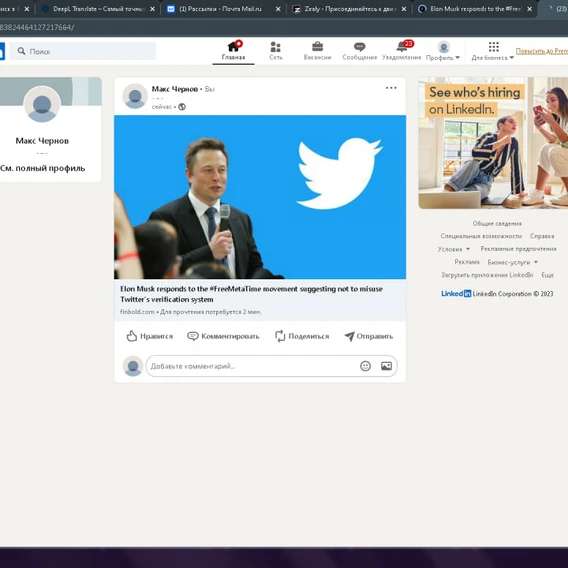Screen dimensions: 568x568
Task: Click the Общие сведения footer link
Action: point(497,224)
